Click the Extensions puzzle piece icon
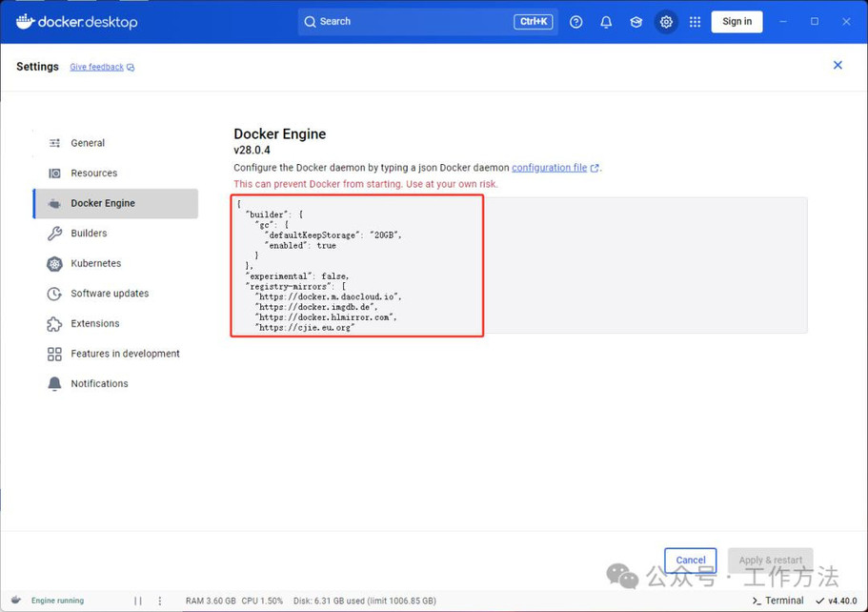The height and width of the screenshot is (612, 868). tap(54, 323)
